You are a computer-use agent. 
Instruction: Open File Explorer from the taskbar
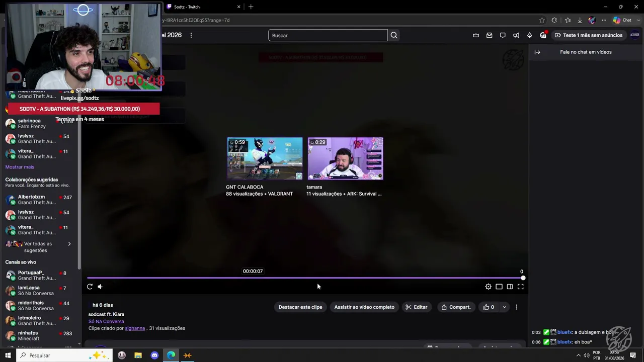click(x=138, y=355)
